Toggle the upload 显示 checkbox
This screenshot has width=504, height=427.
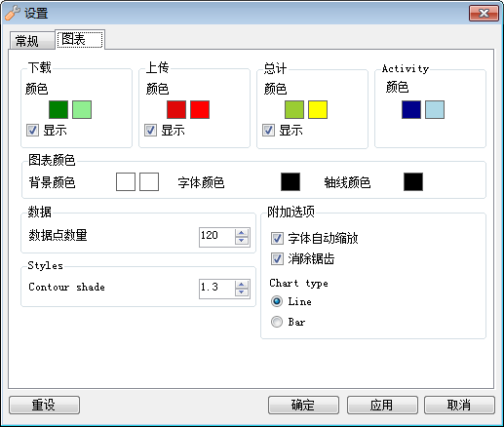pyautogui.click(x=150, y=131)
